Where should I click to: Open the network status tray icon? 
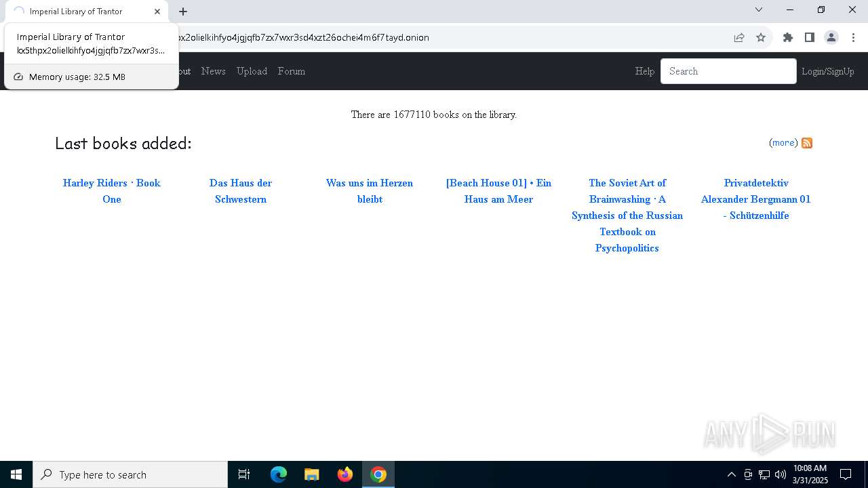click(x=764, y=474)
